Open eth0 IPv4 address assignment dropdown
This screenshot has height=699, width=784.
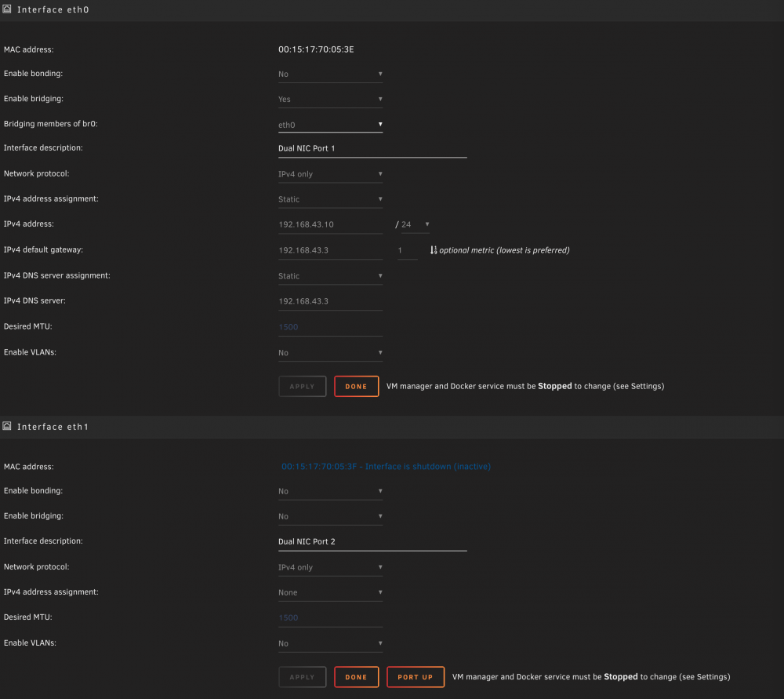point(330,199)
